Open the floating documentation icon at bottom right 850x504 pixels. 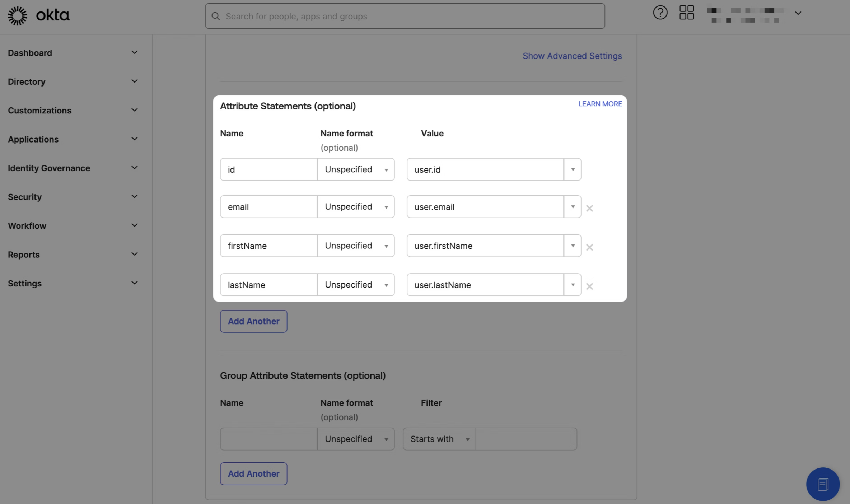click(x=823, y=484)
